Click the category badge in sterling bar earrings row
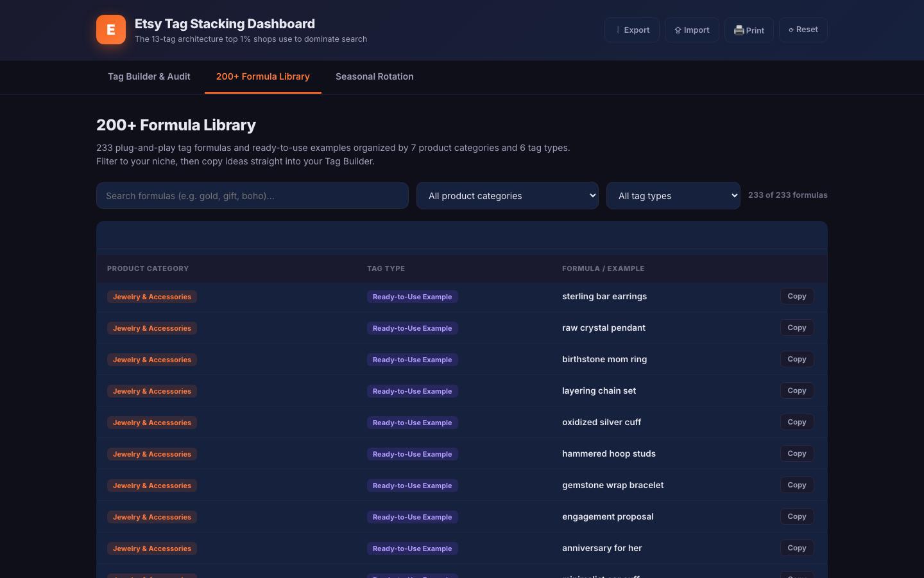Viewport: 924px width, 578px height. pyautogui.click(x=152, y=297)
